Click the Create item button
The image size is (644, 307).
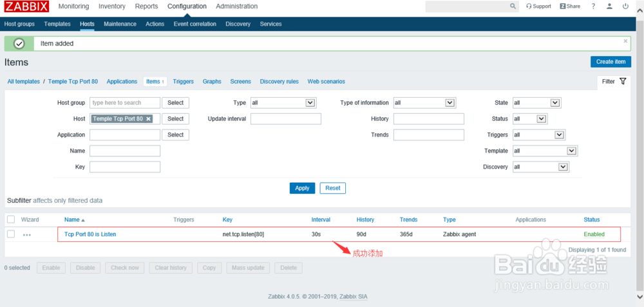point(611,62)
